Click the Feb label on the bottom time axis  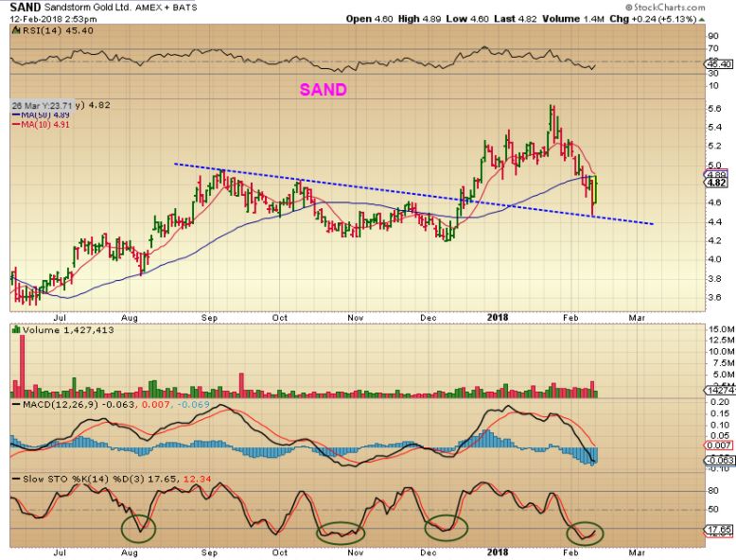(570, 552)
